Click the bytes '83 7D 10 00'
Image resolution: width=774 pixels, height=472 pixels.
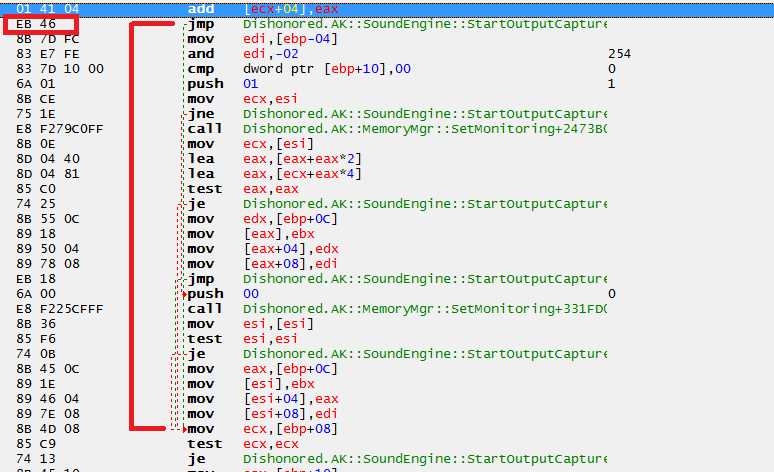[x=60, y=69]
